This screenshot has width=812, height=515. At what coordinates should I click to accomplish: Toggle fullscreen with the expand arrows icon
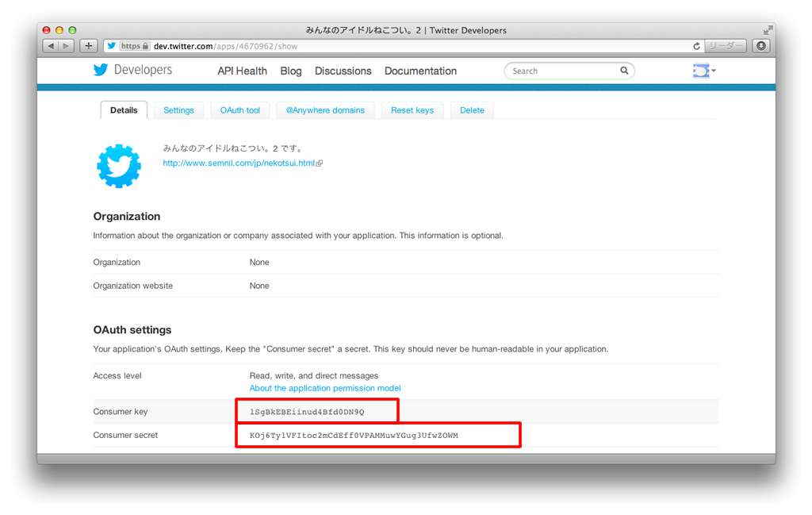(x=768, y=31)
